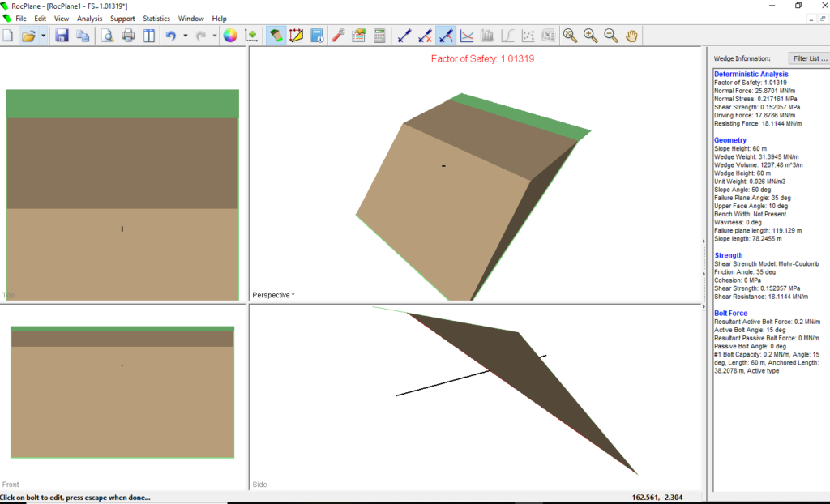Click the grayed-out Excel export icon
The height and width of the screenshot is (504, 830).
[x=549, y=36]
